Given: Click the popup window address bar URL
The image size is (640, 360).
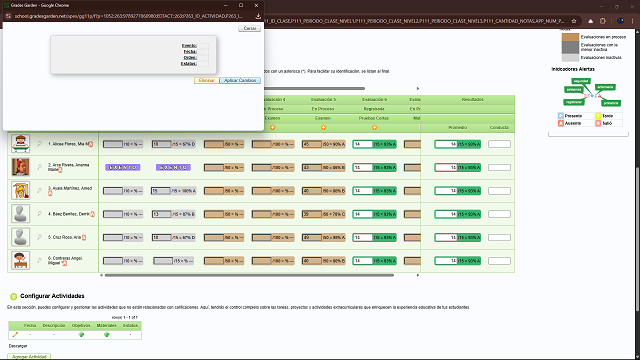Looking at the screenshot, I should (129, 16).
